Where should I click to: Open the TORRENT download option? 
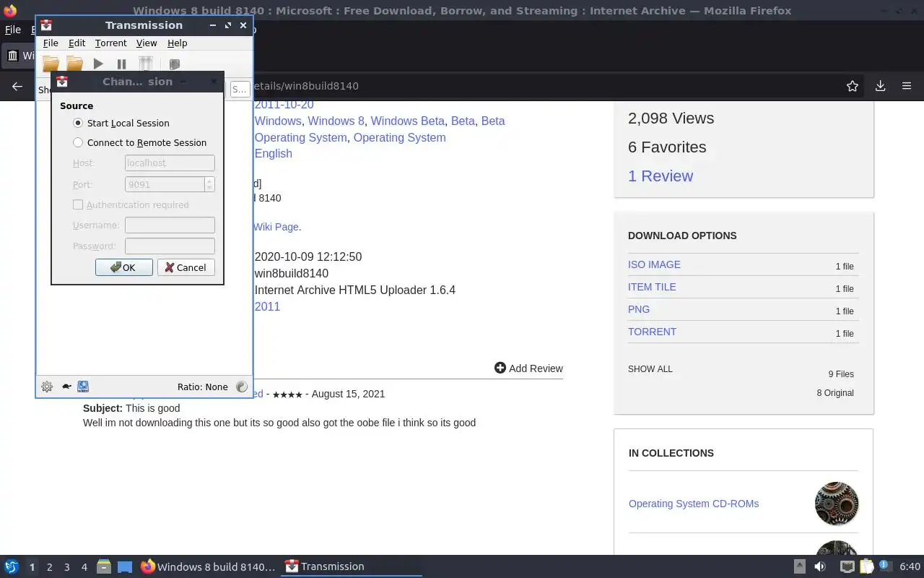652,332
